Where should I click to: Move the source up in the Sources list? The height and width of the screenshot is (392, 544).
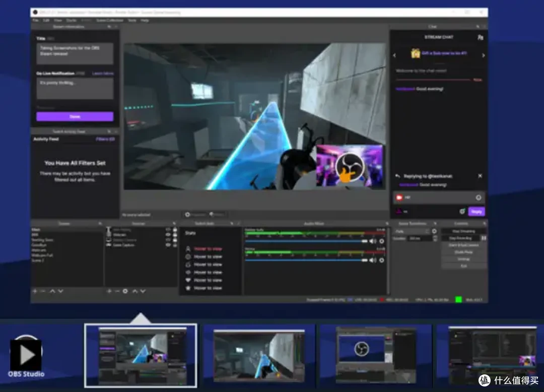(134, 291)
